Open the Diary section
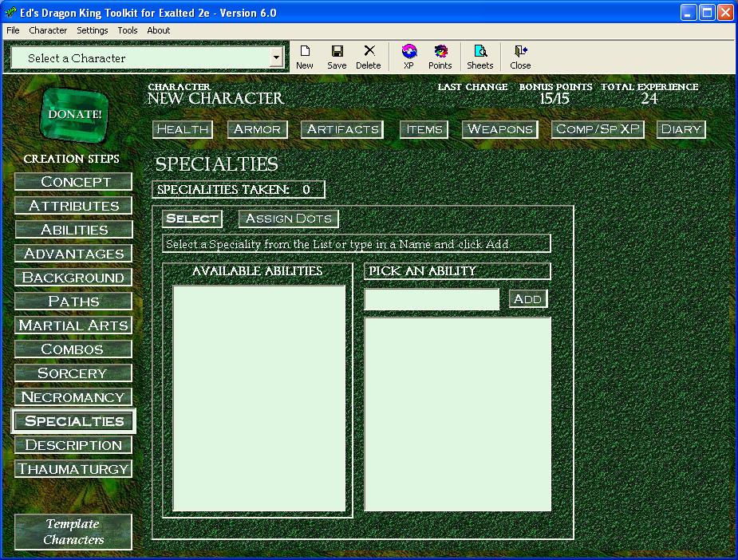Viewport: 738px width, 560px height. pos(681,129)
